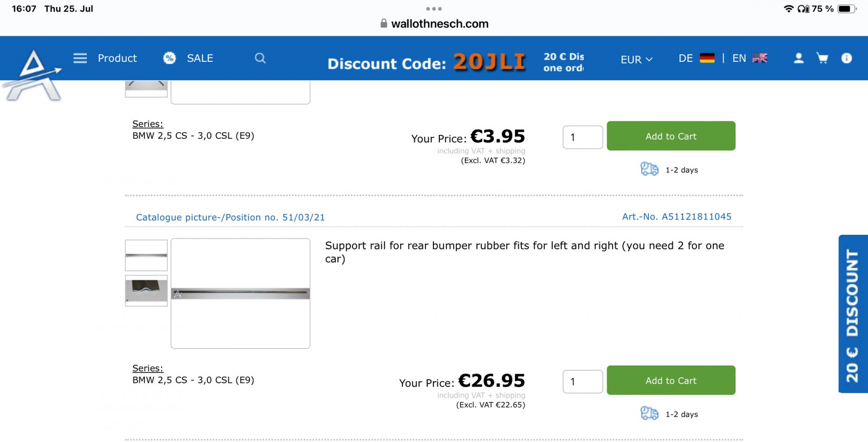The width and height of the screenshot is (868, 442).
Task: Open the Product menu
Action: pyautogui.click(x=117, y=58)
